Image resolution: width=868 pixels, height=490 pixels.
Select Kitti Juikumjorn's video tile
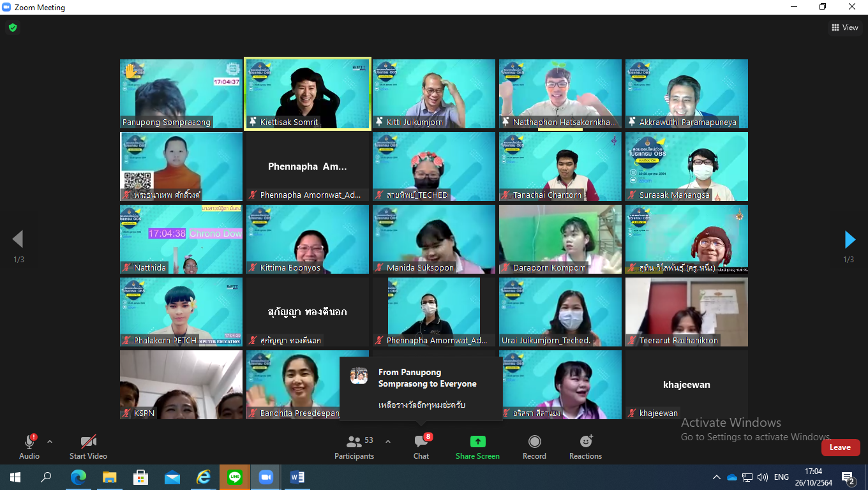pyautogui.click(x=434, y=94)
